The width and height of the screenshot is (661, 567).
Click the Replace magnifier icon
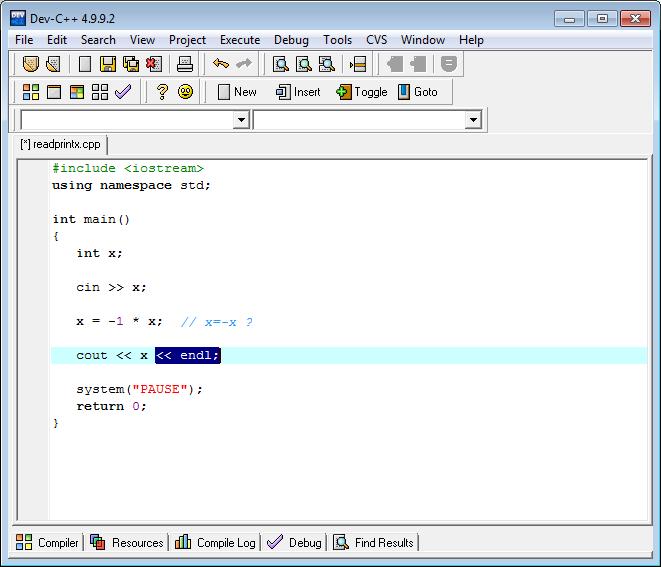304,64
